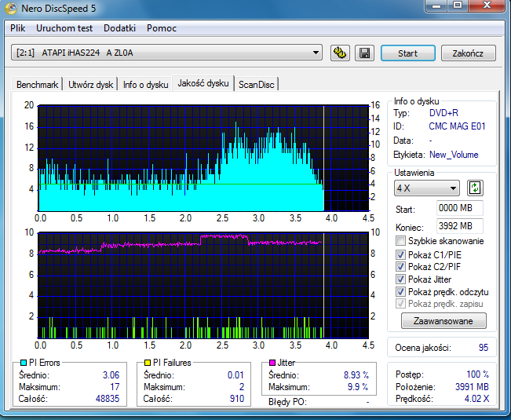Uncheck Pokaż C2/PIF checkbox
Viewport: 511px width, 420px height.
(400, 267)
